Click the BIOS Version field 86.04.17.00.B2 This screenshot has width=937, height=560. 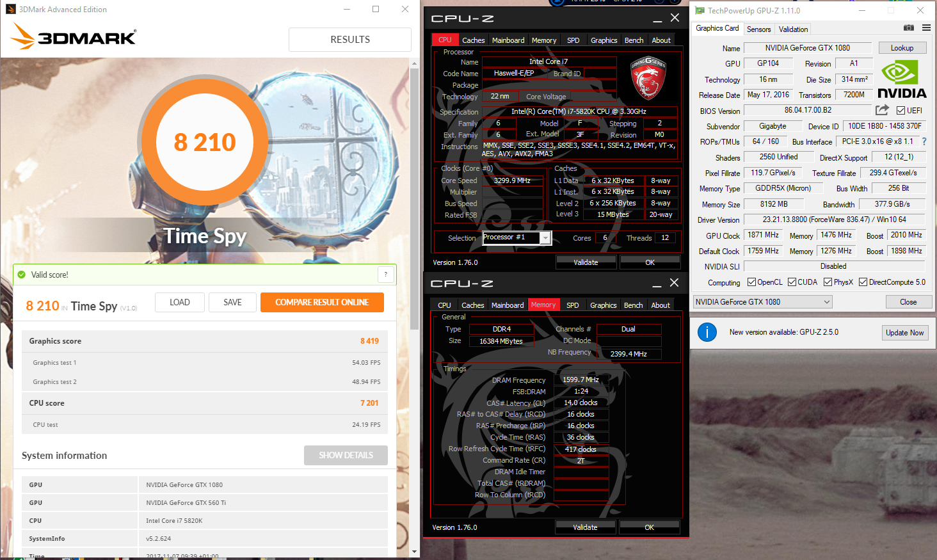pos(808,110)
